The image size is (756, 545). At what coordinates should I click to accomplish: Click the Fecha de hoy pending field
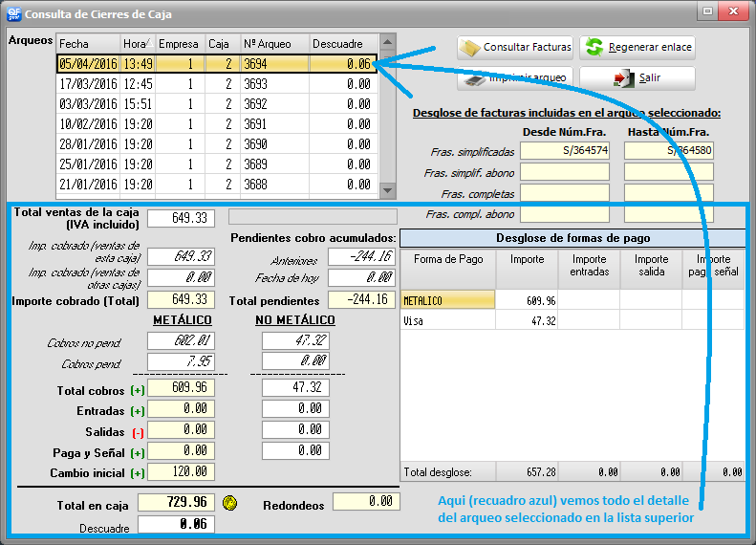(x=361, y=278)
